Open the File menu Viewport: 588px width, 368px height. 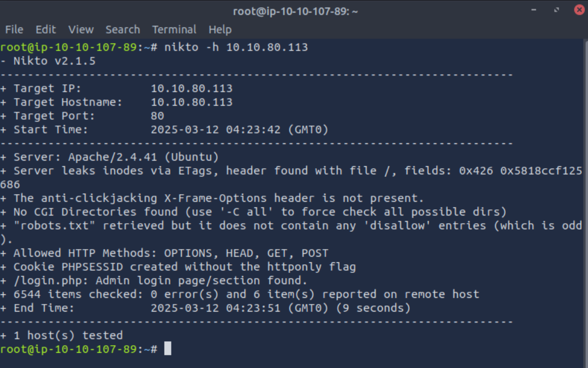pos(14,29)
